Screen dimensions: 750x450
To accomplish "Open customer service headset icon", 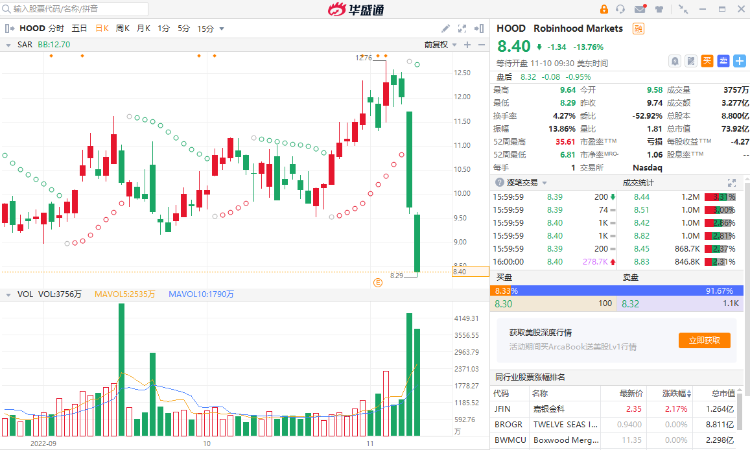I will pos(620,9).
